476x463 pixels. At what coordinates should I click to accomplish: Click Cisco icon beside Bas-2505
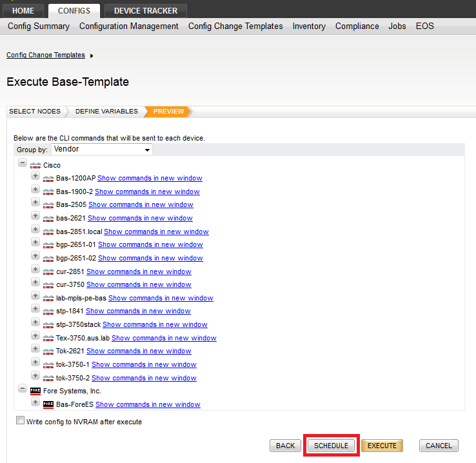tap(48, 205)
